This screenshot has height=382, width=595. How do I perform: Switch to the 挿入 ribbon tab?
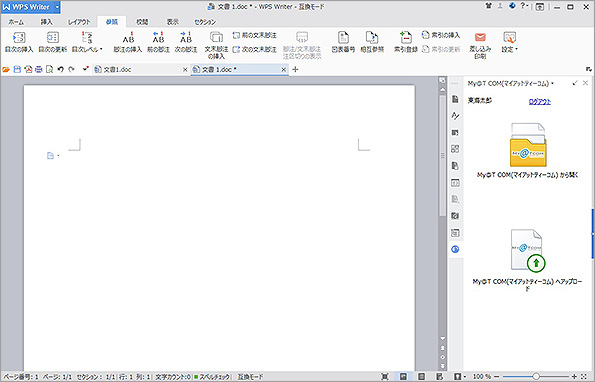47,22
